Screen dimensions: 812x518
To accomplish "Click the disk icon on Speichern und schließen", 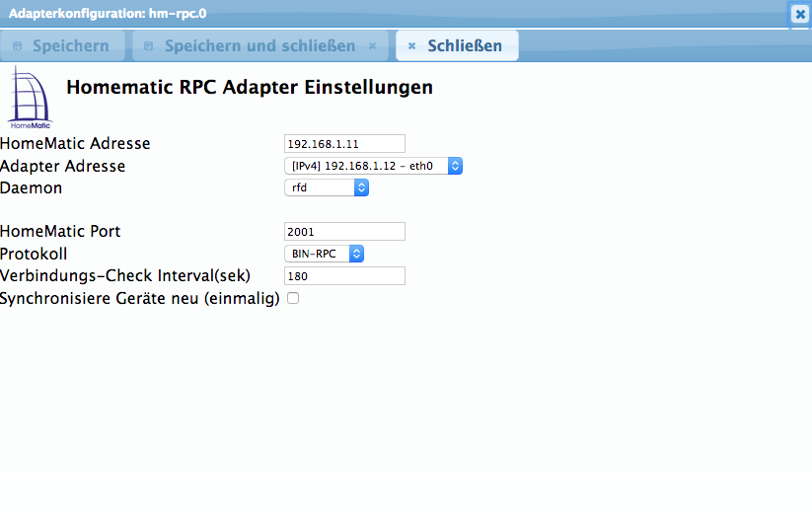I will pyautogui.click(x=149, y=46).
